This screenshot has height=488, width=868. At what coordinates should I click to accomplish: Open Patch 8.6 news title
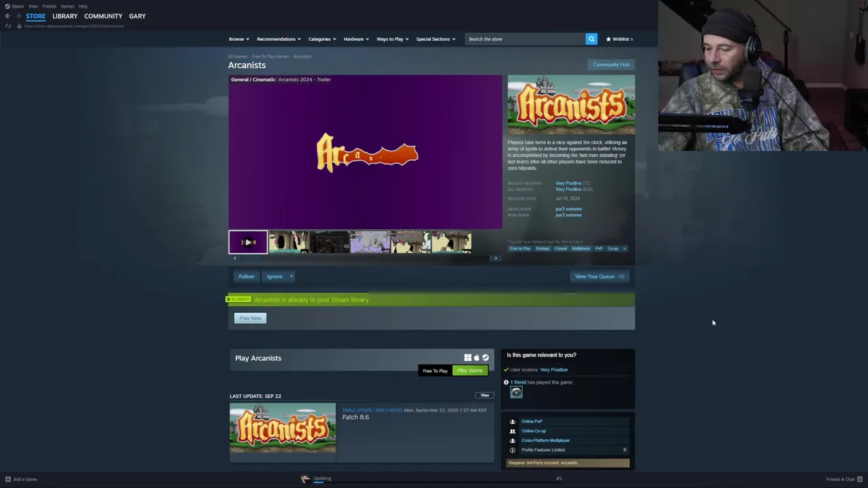(x=355, y=418)
